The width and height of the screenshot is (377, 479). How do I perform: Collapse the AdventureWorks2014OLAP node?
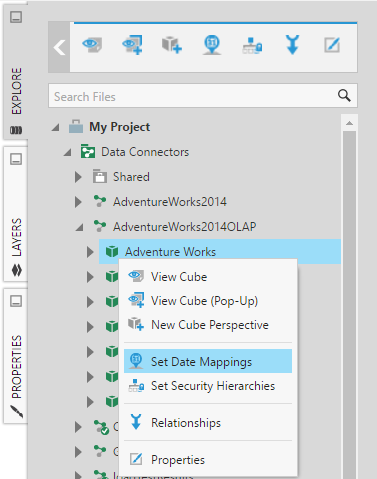point(79,227)
